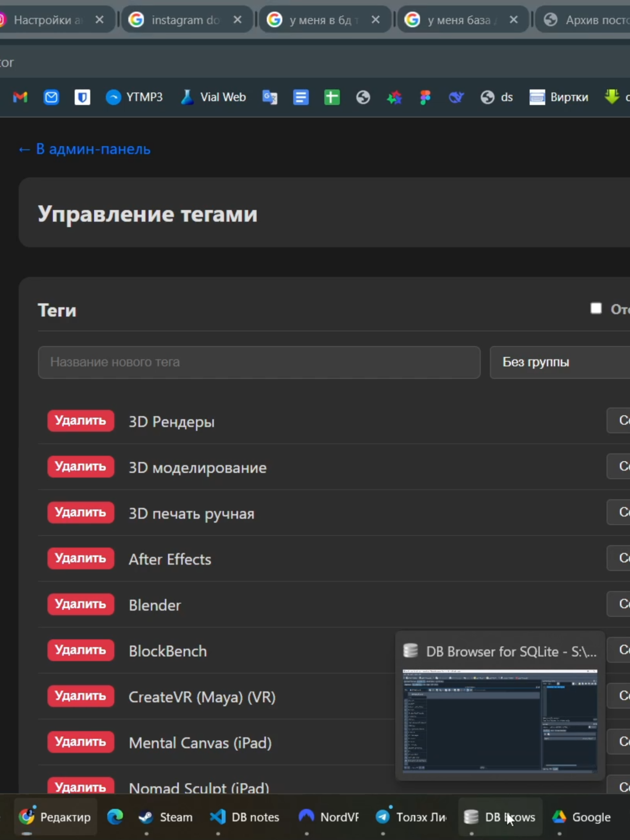Open the ds bookmark

click(x=496, y=97)
